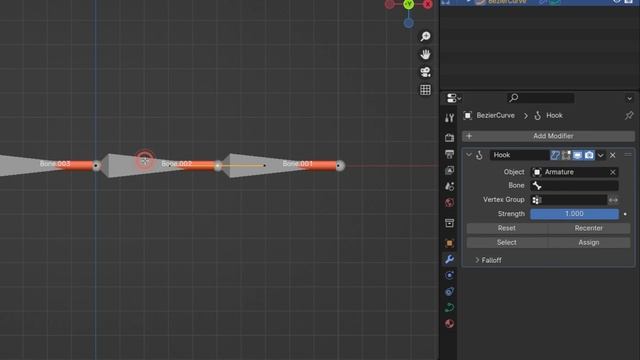Click the Assign button
The image size is (640, 360).
589,242
